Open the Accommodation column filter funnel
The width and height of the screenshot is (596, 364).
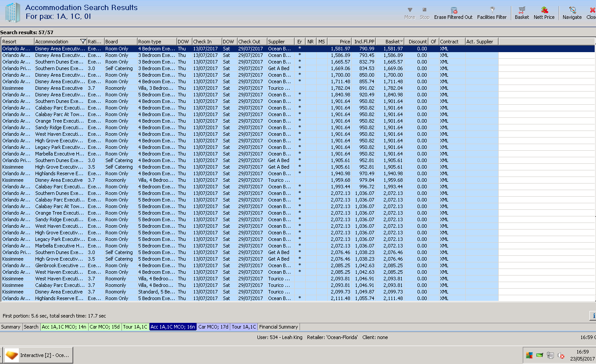click(83, 42)
